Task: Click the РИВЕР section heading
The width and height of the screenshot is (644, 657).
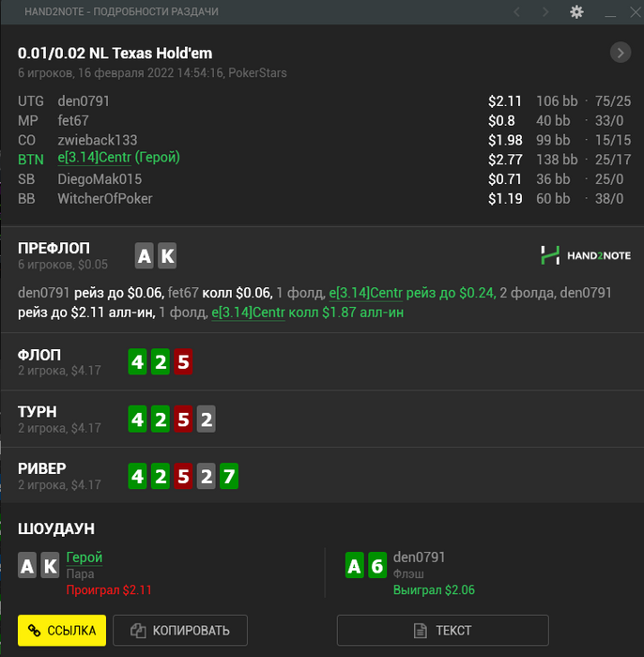Action: pos(42,468)
